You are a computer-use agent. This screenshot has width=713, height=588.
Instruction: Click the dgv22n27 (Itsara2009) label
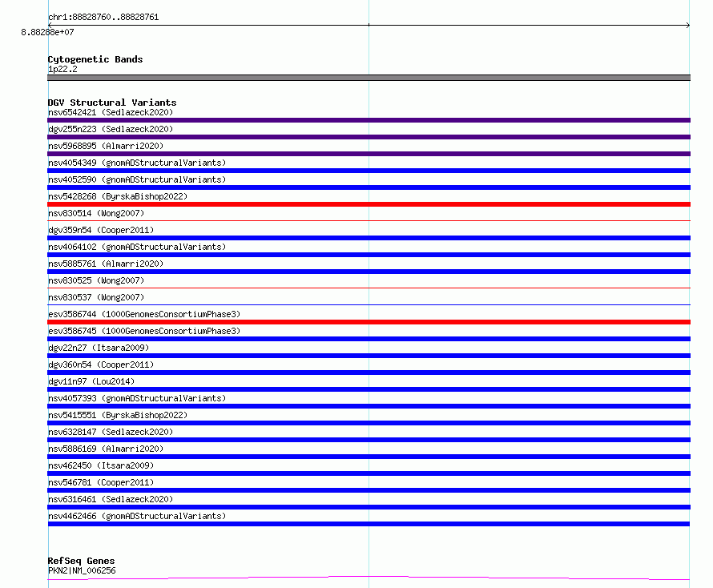(x=99, y=348)
